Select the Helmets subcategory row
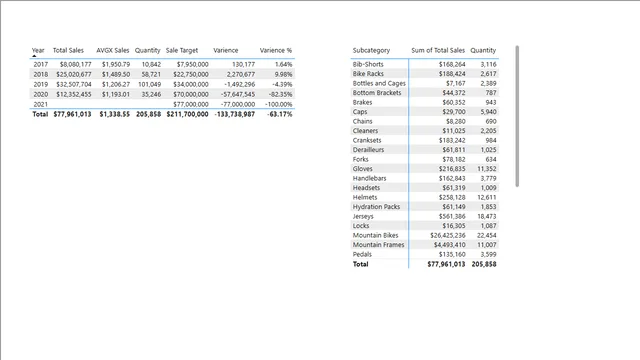This screenshot has width=640, height=360. click(424, 197)
